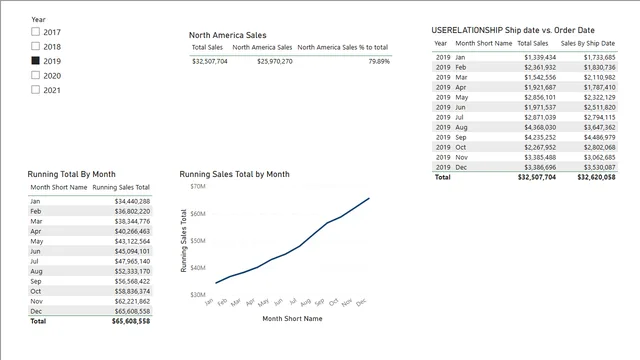The height and width of the screenshot is (360, 640).
Task: Select the $2,267,952 Oct Total Sales cell
Action: pos(540,147)
